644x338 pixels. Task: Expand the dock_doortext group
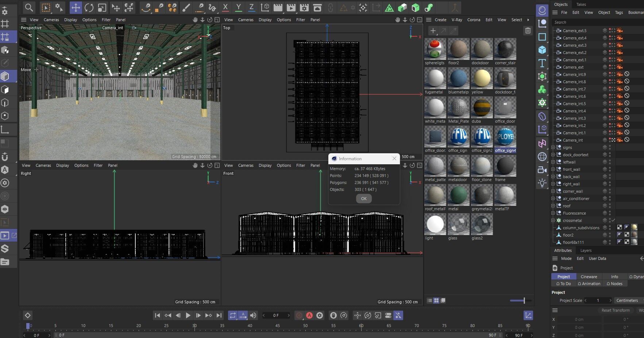tap(553, 155)
